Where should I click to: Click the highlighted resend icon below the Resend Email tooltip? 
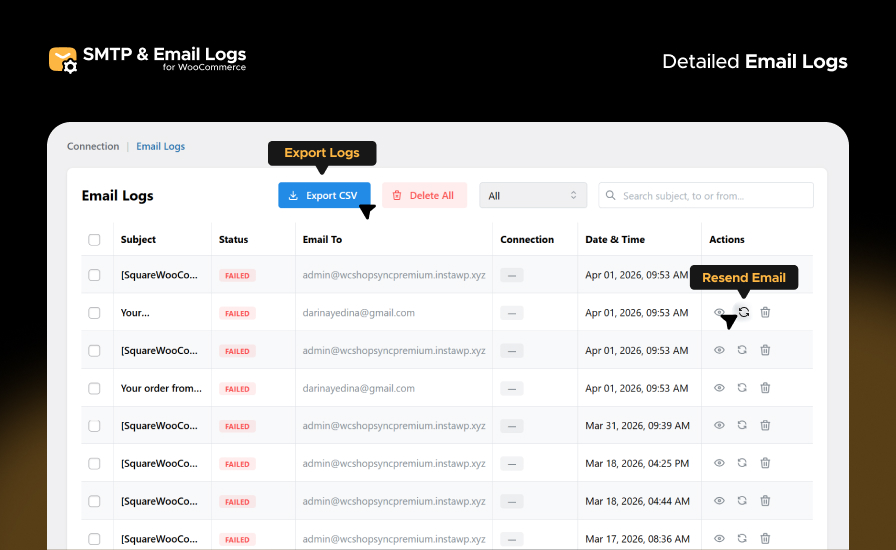click(x=743, y=312)
